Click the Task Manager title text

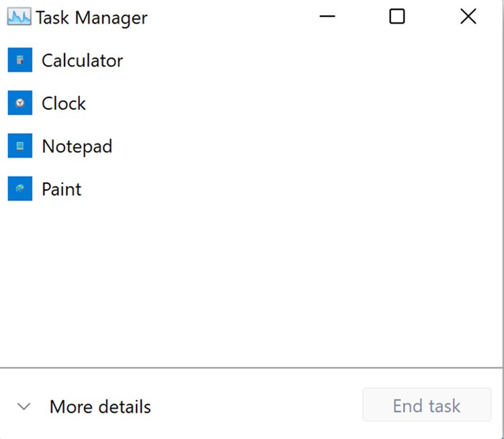[91, 17]
